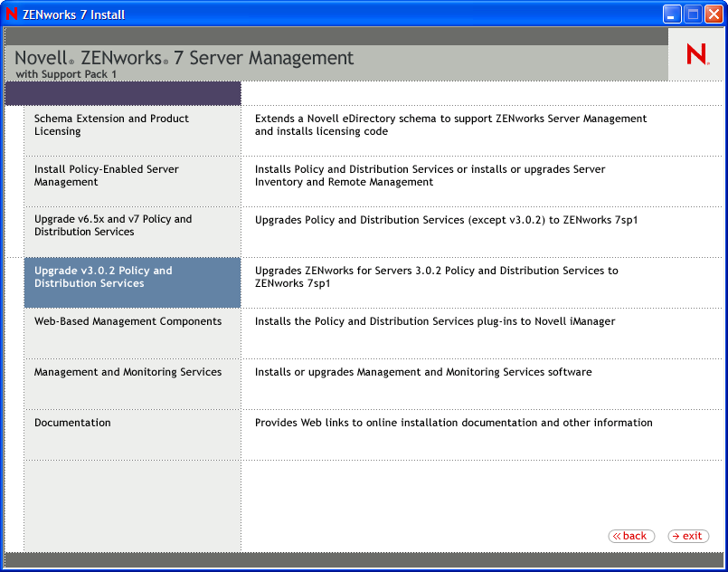728x572 pixels.
Task: Click the exit button
Action: click(x=688, y=536)
